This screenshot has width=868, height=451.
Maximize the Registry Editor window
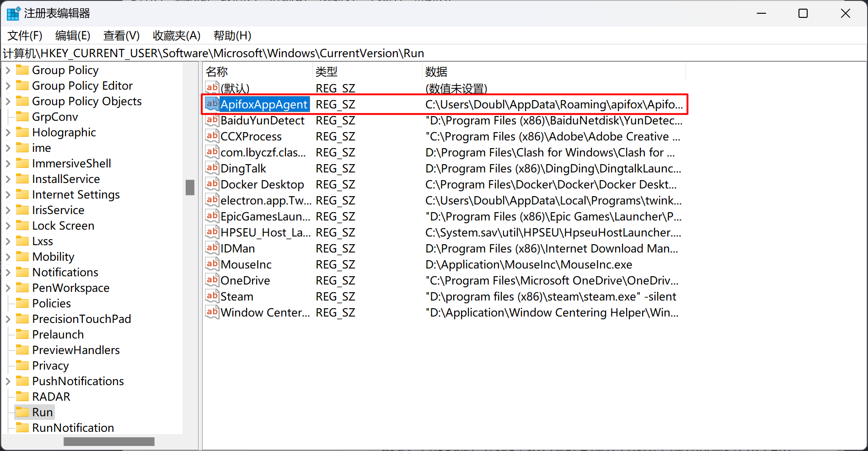(803, 14)
